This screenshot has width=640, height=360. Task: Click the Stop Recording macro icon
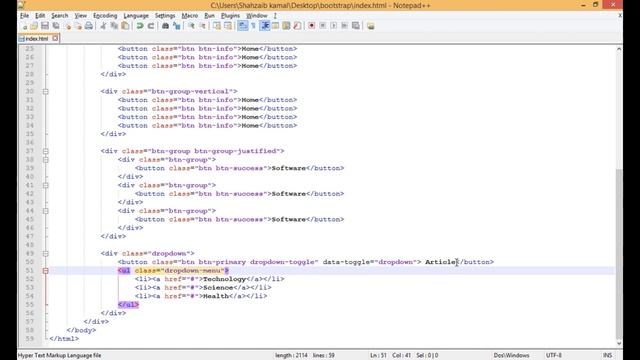(x=322, y=26)
